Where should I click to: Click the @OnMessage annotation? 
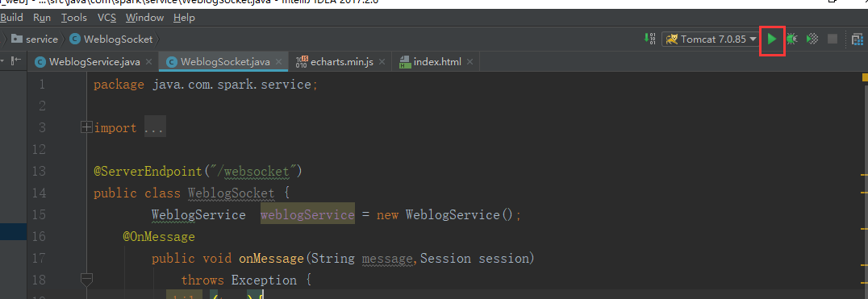point(159,237)
